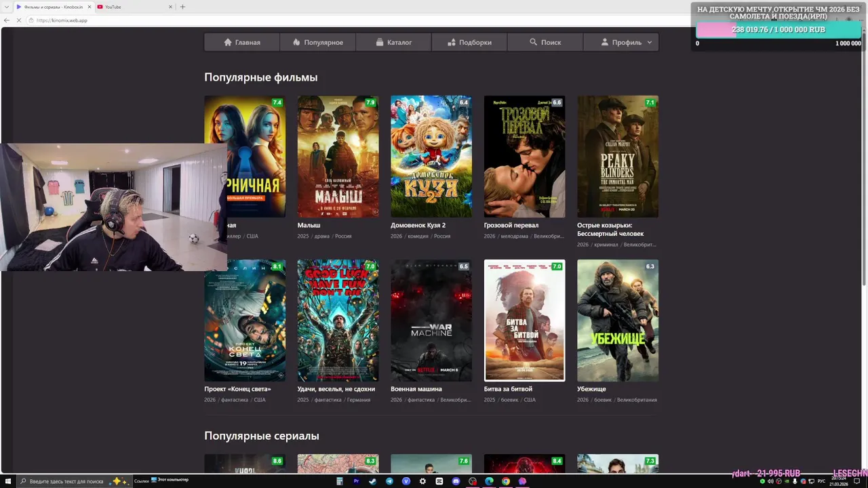Click the Проект «Конец света» title link
This screenshot has width=868, height=488.
coord(237,389)
